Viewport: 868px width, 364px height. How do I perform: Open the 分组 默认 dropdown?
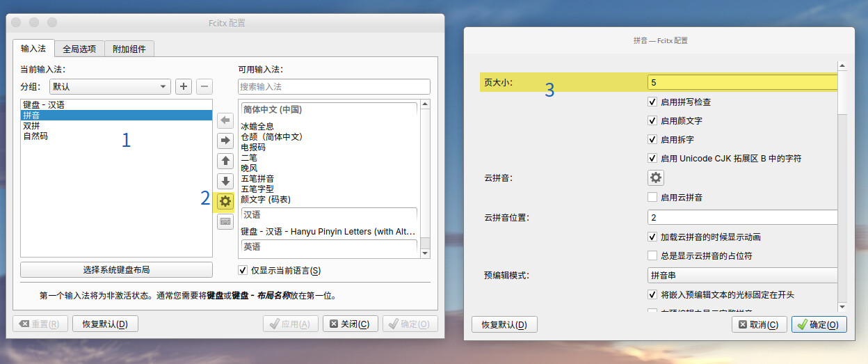110,87
